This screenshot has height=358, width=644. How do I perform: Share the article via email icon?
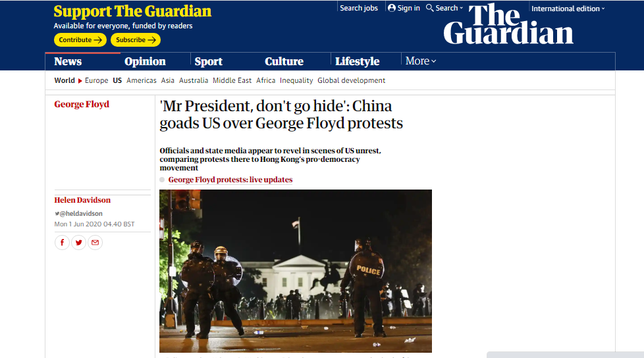(x=95, y=243)
